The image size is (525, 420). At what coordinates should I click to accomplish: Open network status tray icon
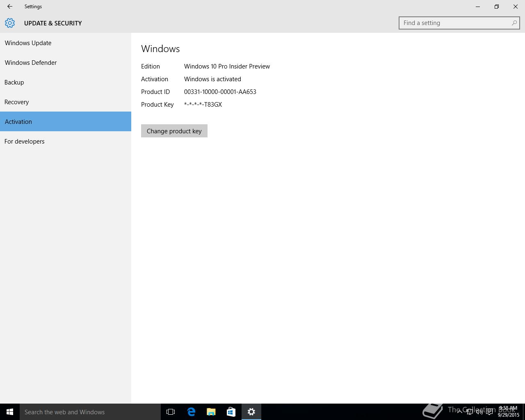[469, 412]
